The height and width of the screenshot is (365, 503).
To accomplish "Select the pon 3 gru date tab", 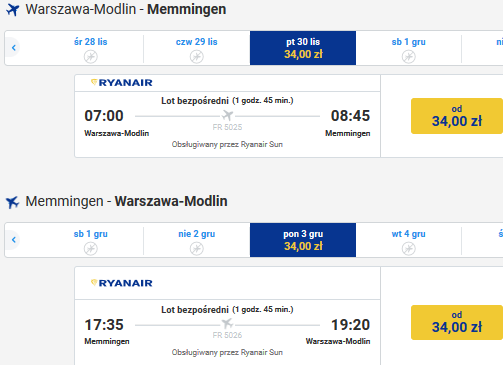I will click(303, 240).
